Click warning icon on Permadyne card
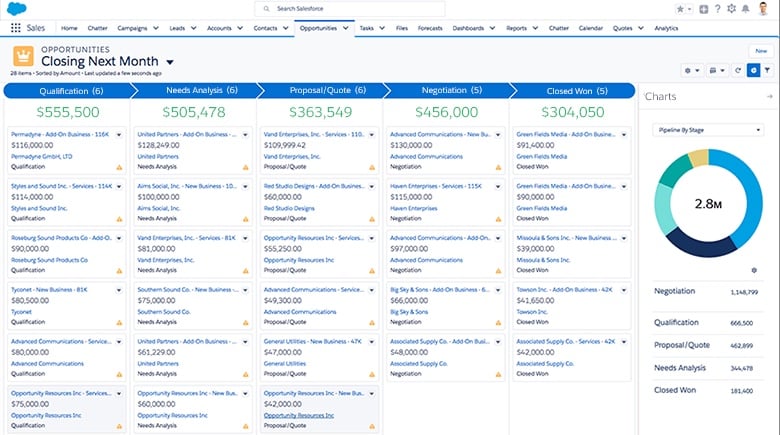Viewport: 780px width, 435px height. pyautogui.click(x=119, y=168)
